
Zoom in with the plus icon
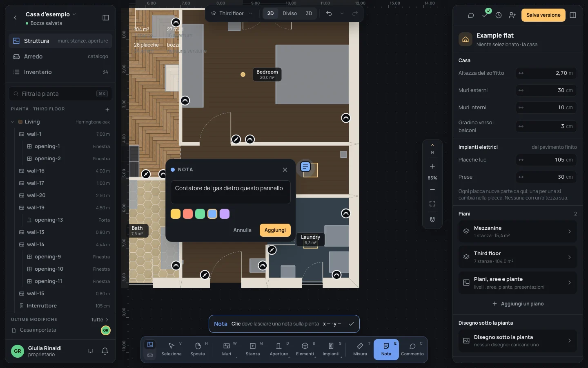click(x=432, y=166)
